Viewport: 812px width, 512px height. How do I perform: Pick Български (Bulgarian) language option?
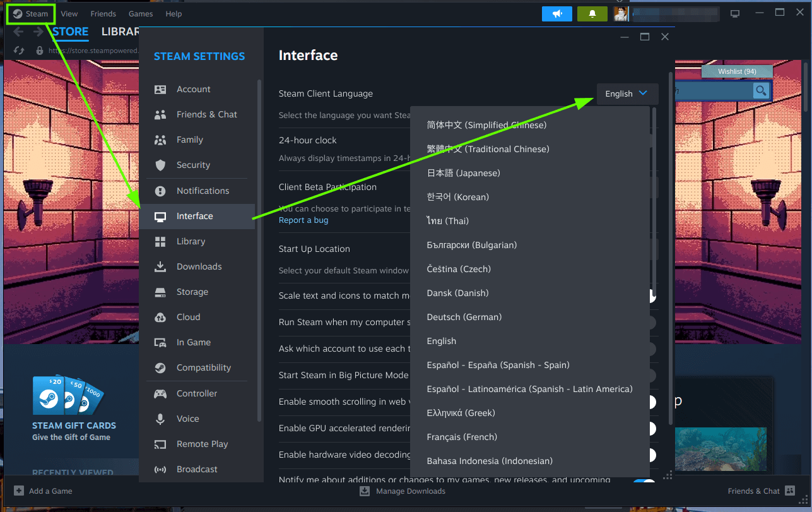point(530,245)
